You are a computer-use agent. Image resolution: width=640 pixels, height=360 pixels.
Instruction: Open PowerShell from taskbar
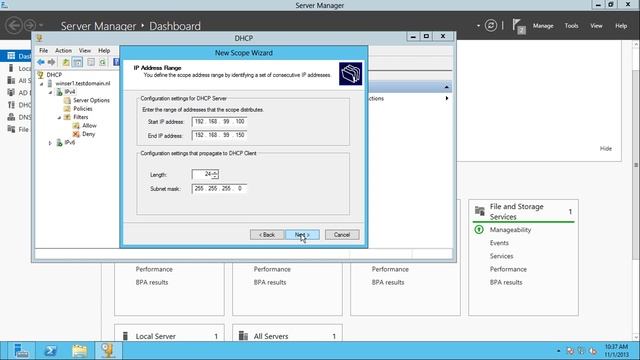click(50, 351)
